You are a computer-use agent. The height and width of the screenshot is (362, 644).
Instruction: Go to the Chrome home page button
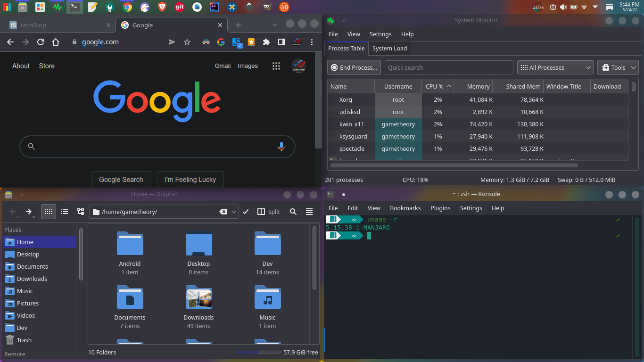(x=56, y=42)
